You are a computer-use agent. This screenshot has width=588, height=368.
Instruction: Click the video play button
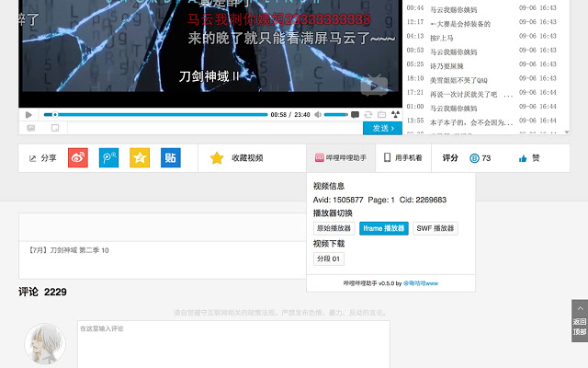coord(28,115)
